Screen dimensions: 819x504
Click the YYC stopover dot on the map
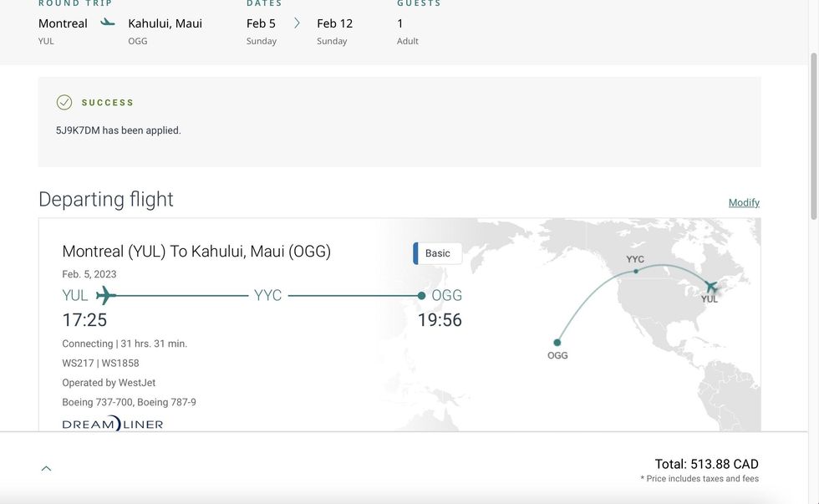coord(636,271)
